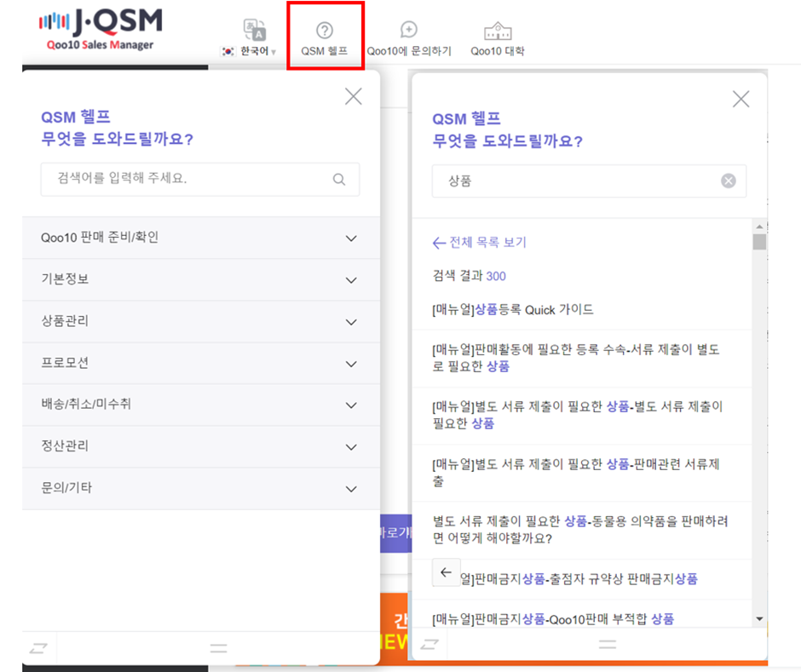Image resolution: width=801 pixels, height=672 pixels.
Task: Click the results scrollbar up arrow
Action: pos(759,227)
